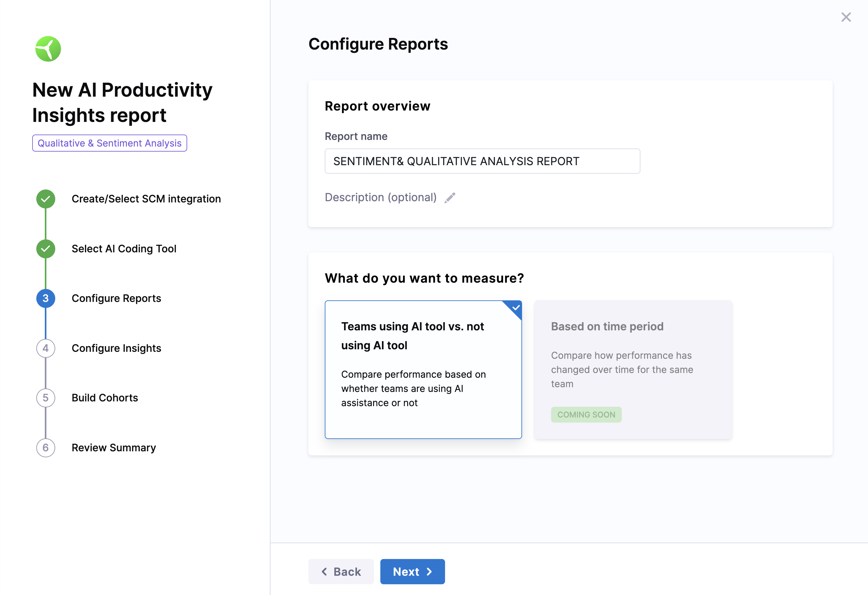Click the Next button
The width and height of the screenshot is (868, 595).
pyautogui.click(x=412, y=571)
